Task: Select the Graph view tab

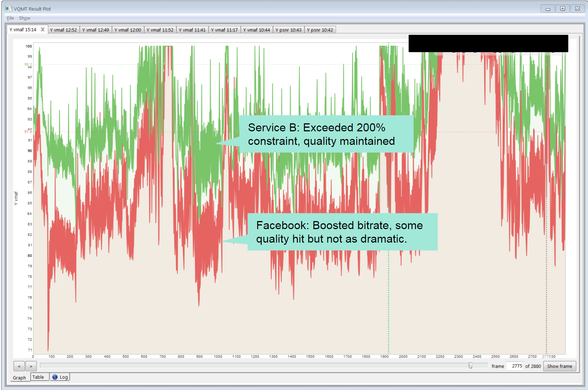Action: [19, 378]
